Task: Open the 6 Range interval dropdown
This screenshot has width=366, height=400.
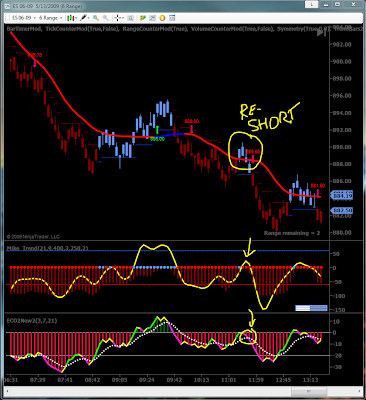Action: pyautogui.click(x=50, y=18)
